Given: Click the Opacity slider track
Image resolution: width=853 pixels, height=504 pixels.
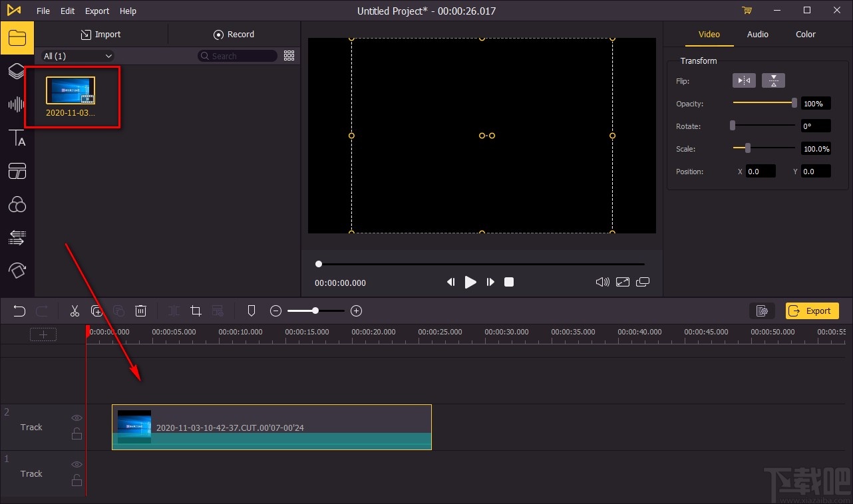Looking at the screenshot, I should (x=763, y=103).
